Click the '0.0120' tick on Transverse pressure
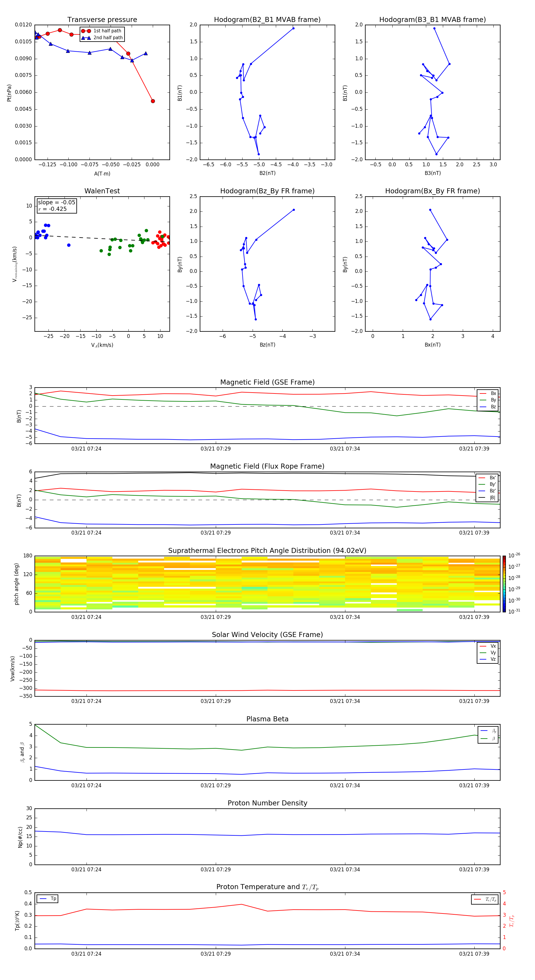 click(x=23, y=25)
